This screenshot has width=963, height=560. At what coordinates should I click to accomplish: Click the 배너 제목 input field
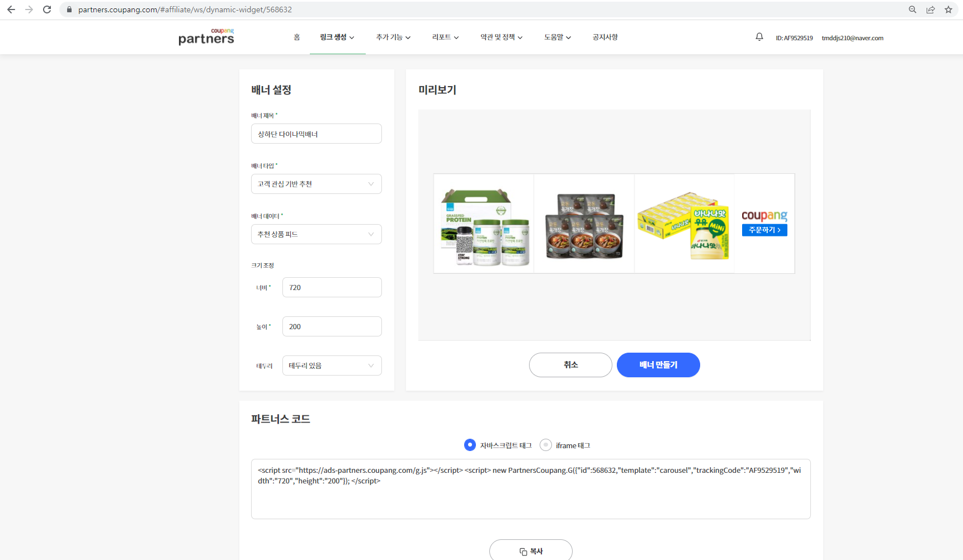[x=317, y=134]
